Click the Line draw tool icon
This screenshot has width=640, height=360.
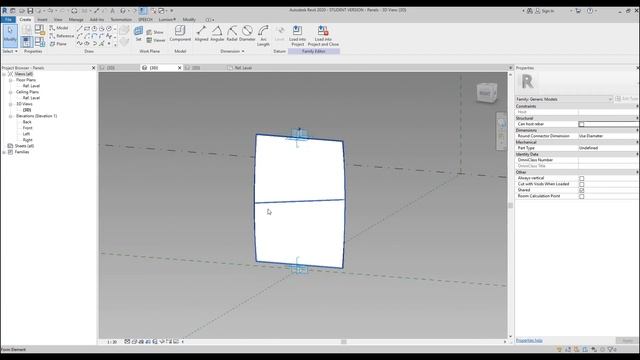80,29
